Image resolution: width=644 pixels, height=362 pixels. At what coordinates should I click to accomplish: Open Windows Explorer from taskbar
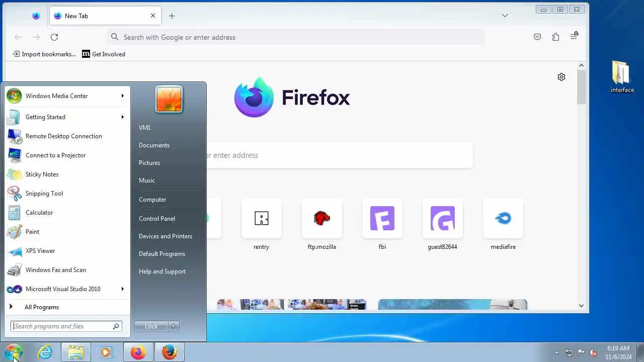click(x=76, y=352)
